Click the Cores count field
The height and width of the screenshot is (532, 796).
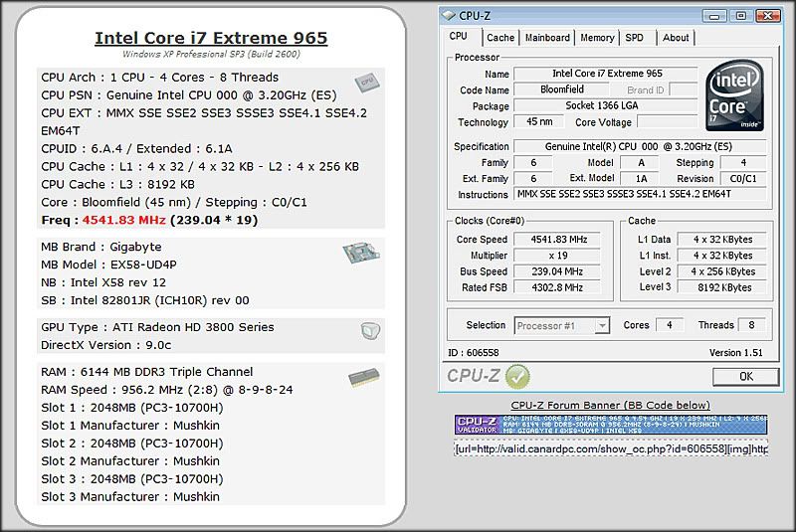click(670, 325)
